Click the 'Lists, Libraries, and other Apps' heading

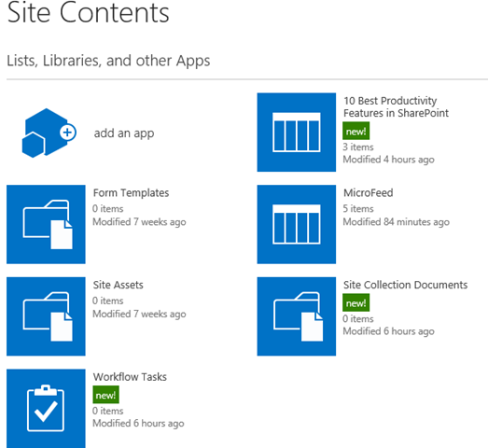108,61
